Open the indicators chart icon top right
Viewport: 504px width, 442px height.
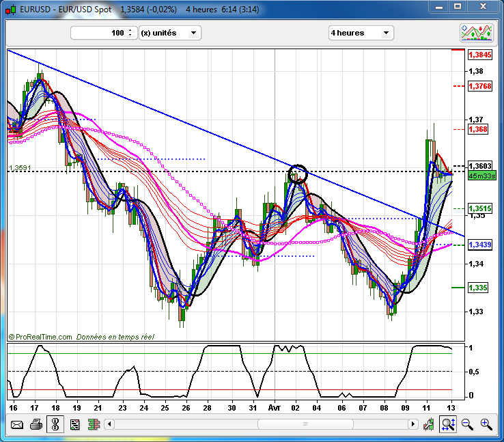click(x=477, y=33)
